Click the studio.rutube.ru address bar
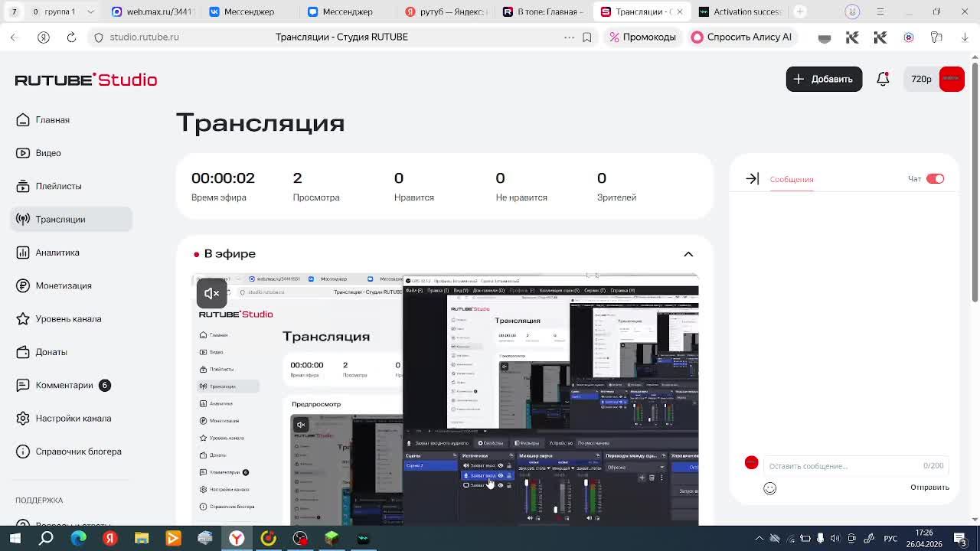 pos(144,37)
